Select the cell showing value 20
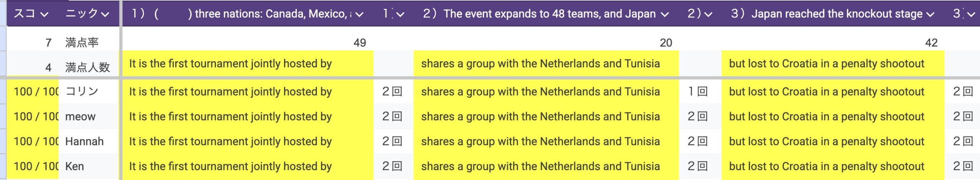Image resolution: width=980 pixels, height=180 pixels. tap(666, 42)
